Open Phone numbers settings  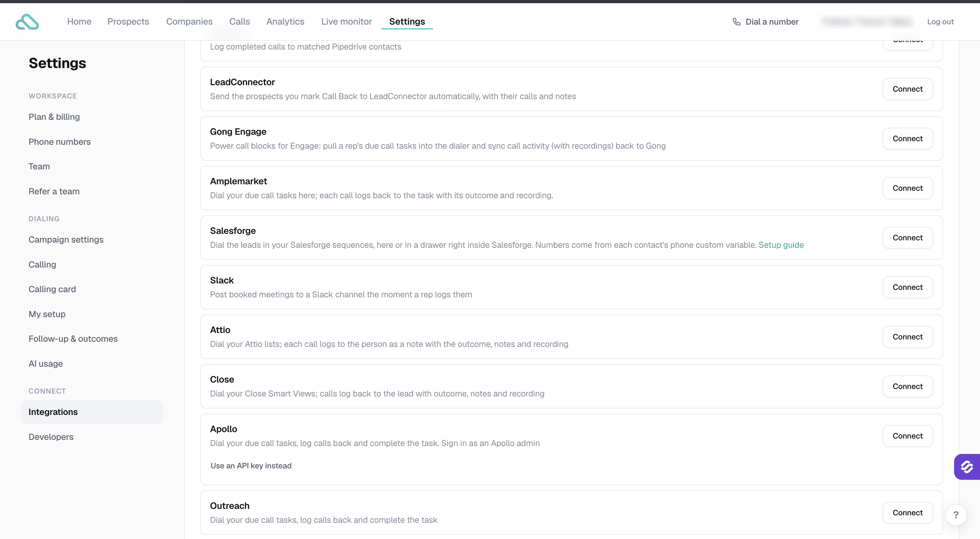pyautogui.click(x=60, y=142)
